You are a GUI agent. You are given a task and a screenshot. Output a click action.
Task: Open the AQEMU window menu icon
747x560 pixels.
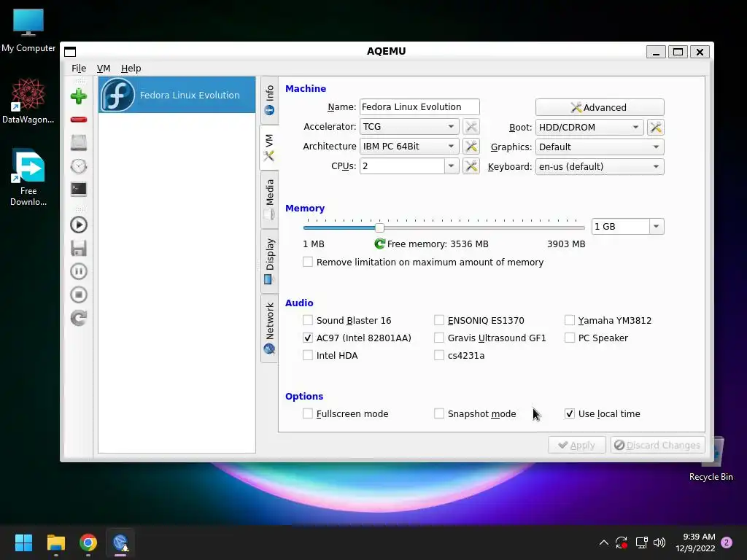70,52
